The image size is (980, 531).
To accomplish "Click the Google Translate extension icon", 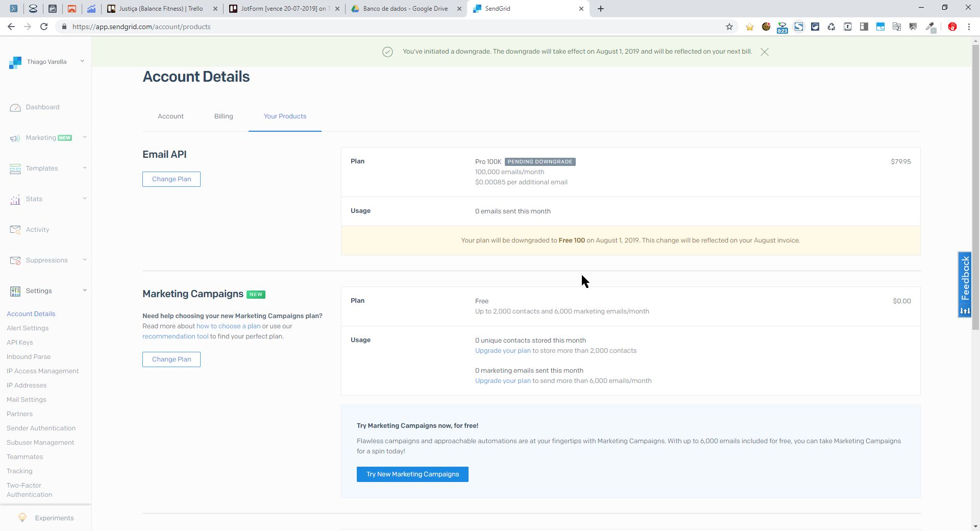I will tap(897, 27).
